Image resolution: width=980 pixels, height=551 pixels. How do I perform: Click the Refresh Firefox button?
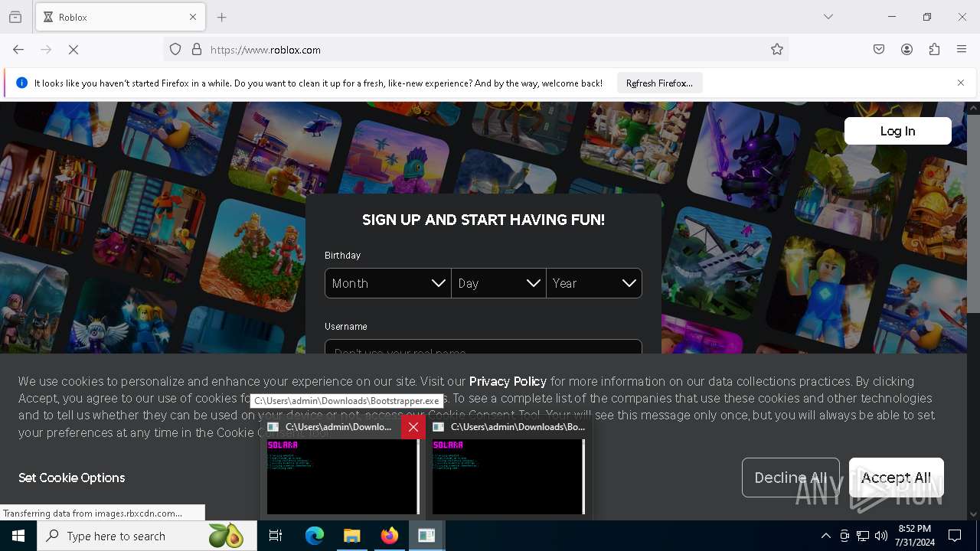(659, 83)
